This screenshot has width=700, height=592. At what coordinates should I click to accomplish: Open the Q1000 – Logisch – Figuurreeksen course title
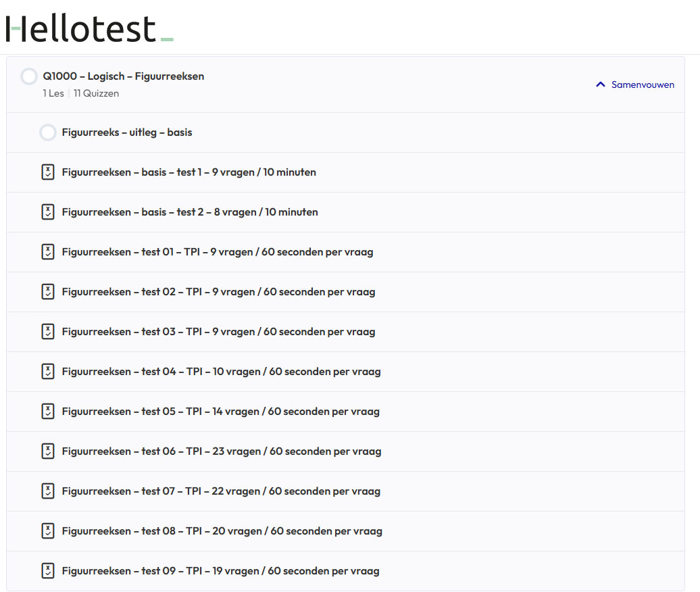click(124, 76)
